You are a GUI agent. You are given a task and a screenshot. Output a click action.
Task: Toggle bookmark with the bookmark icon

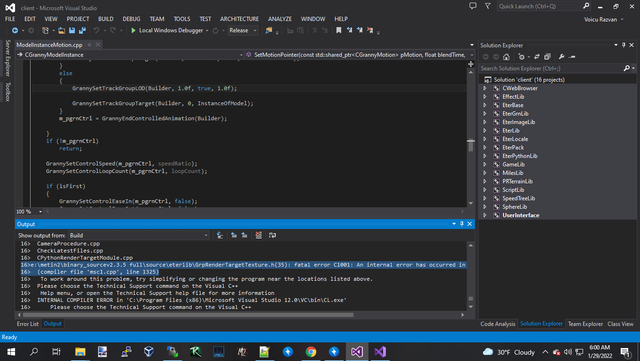pos(338,31)
